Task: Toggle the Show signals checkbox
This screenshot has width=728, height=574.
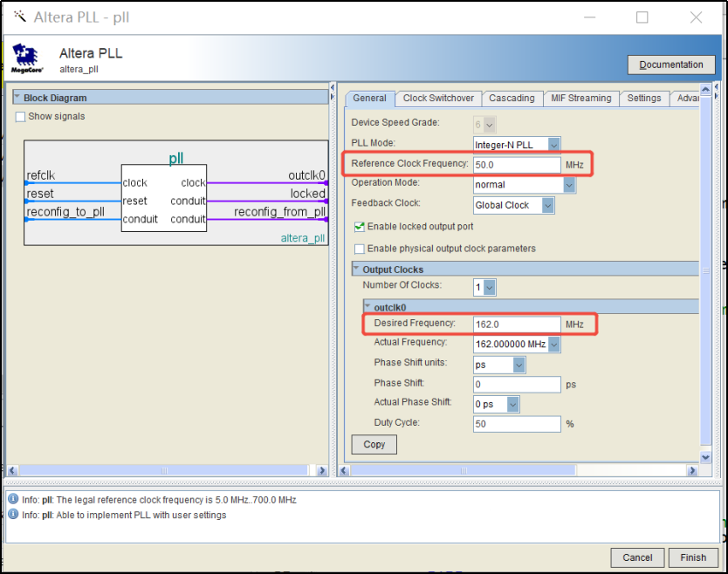Action: [20, 117]
